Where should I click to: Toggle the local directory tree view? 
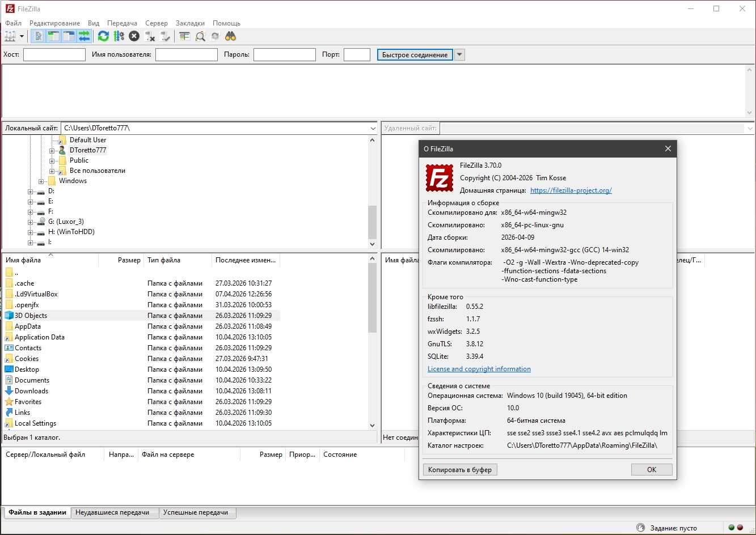coord(53,36)
